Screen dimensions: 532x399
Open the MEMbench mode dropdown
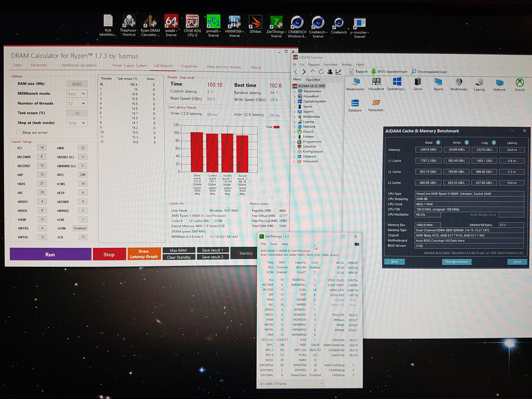(77, 94)
